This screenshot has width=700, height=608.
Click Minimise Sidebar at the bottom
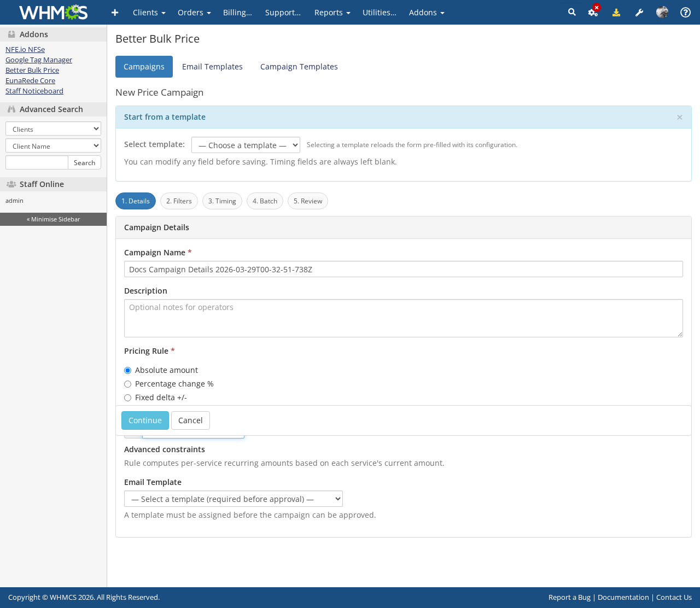pos(52,219)
